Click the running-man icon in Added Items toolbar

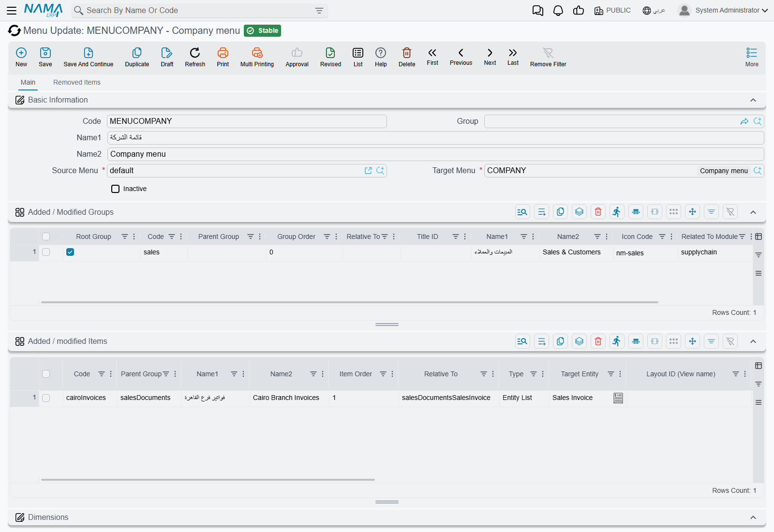tap(617, 341)
